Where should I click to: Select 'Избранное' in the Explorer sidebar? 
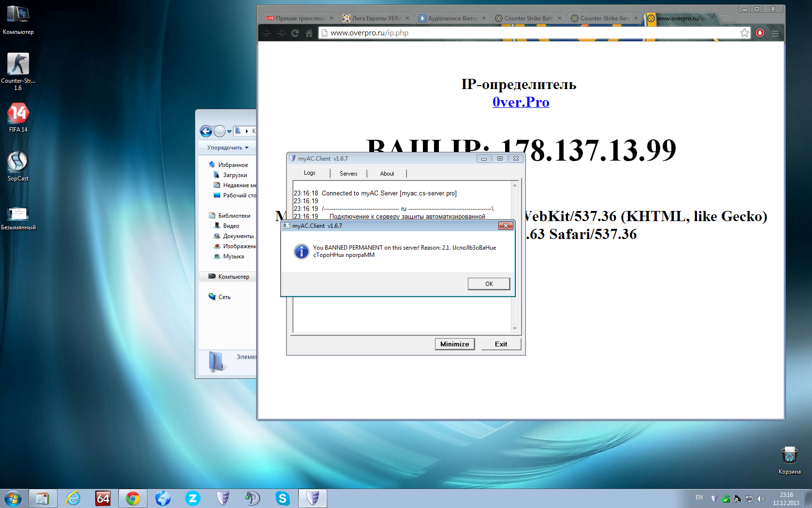coord(233,165)
